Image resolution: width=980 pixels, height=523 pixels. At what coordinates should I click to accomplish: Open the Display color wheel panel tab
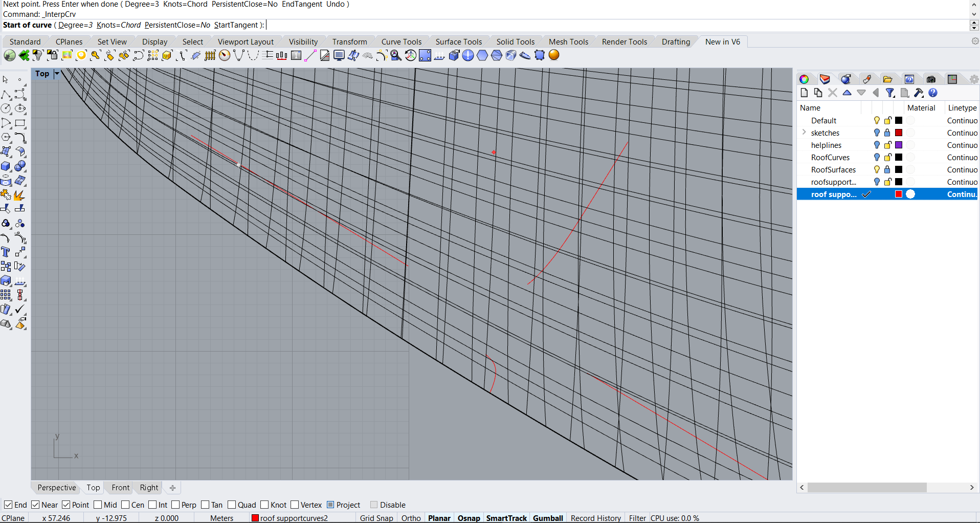point(804,79)
